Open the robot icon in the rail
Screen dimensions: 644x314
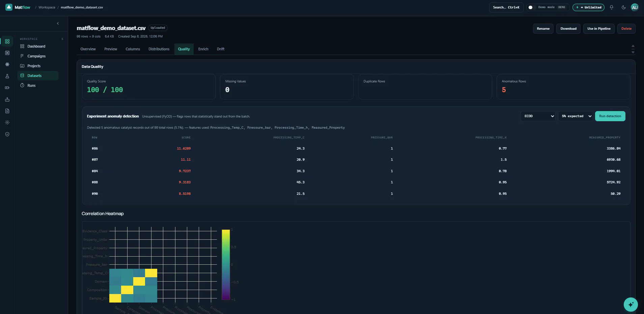click(x=7, y=100)
